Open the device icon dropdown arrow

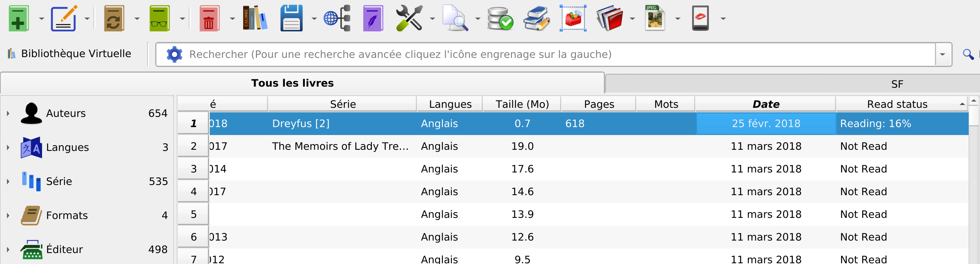[723, 18]
